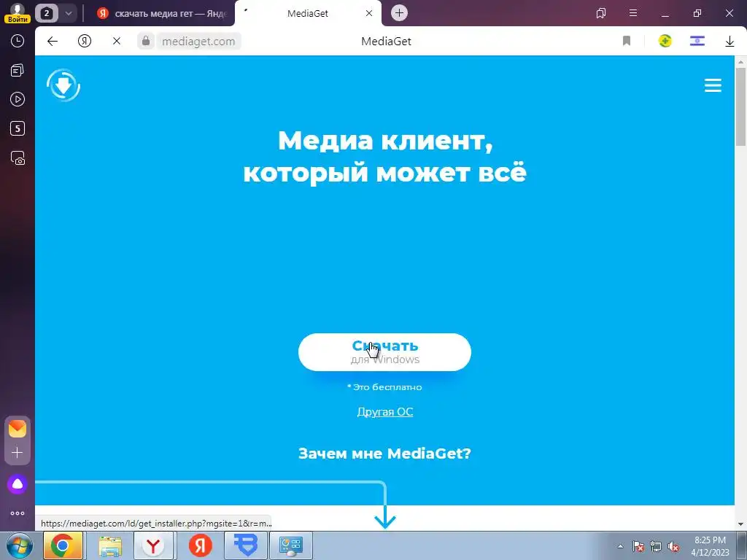
Task: Show hidden system tray icons
Action: click(620, 546)
